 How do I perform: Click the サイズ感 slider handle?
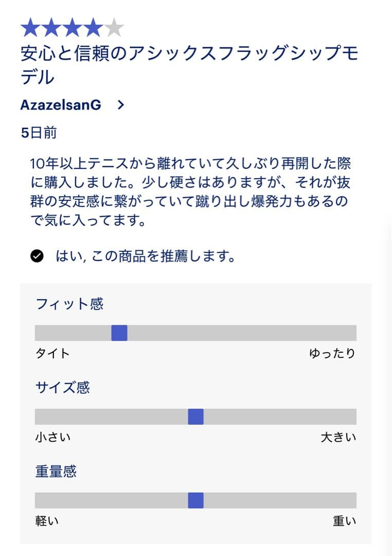(197, 417)
